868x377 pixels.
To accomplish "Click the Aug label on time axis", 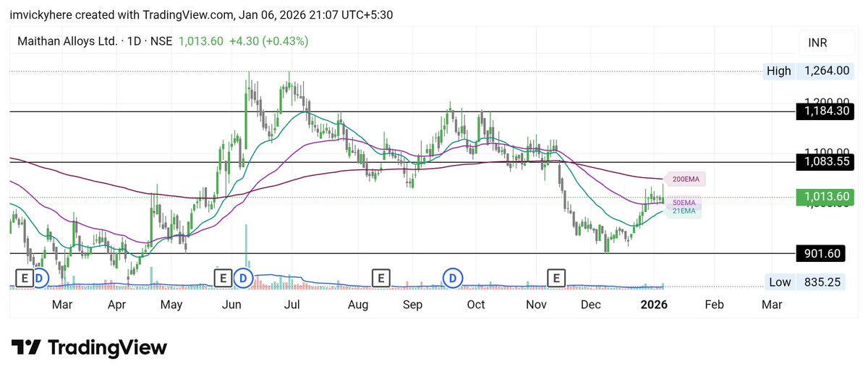I will [358, 305].
